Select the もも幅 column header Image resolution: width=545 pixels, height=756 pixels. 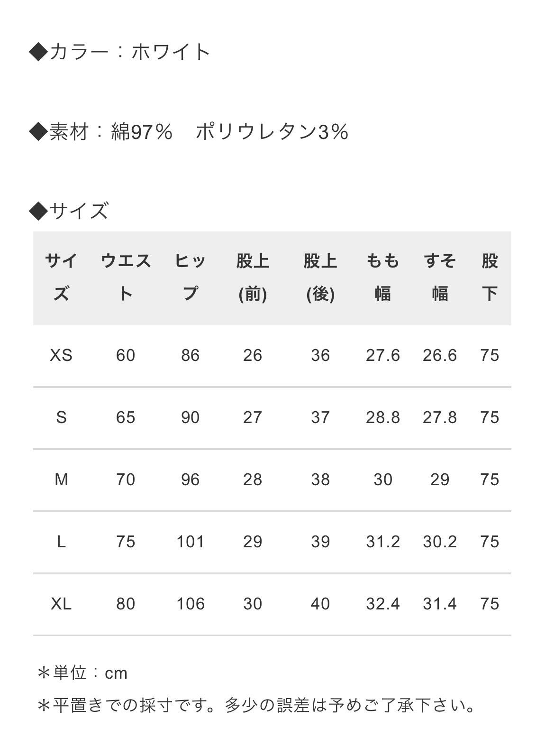[x=383, y=277]
